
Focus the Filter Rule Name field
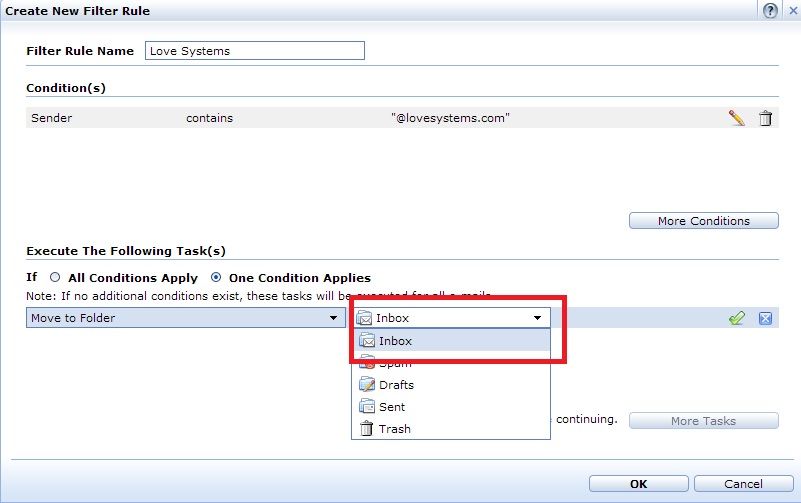tap(255, 51)
